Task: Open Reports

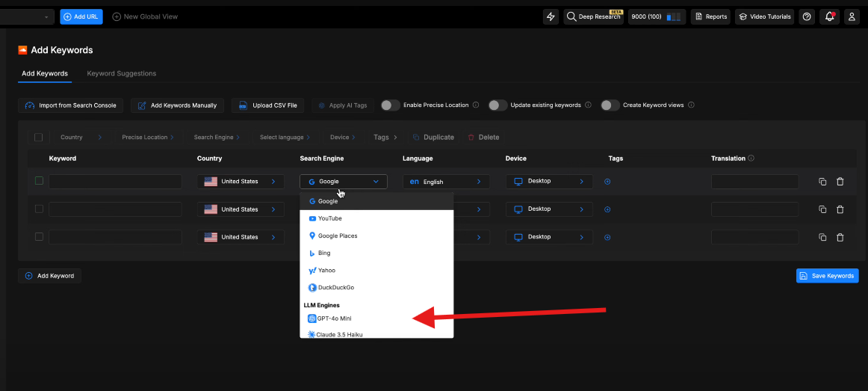Action: (711, 16)
